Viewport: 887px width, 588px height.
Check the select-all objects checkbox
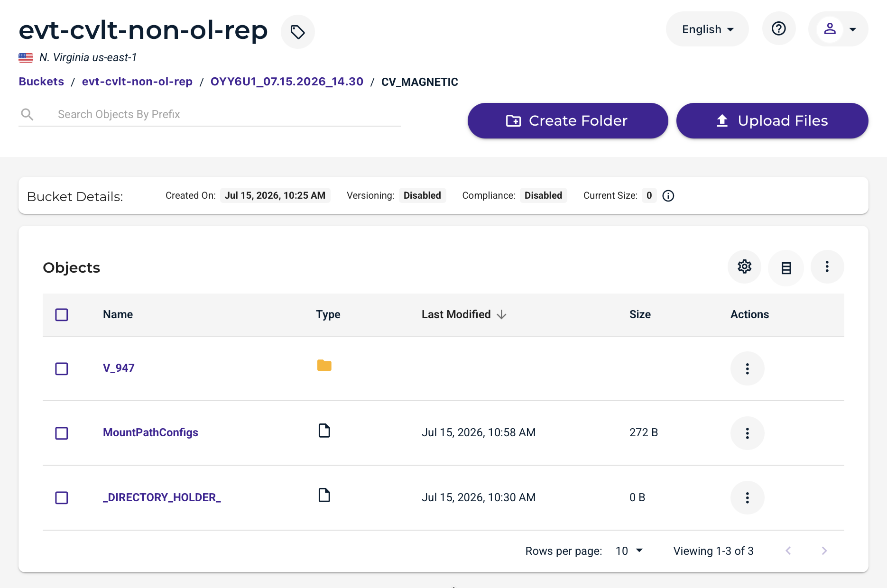click(62, 315)
